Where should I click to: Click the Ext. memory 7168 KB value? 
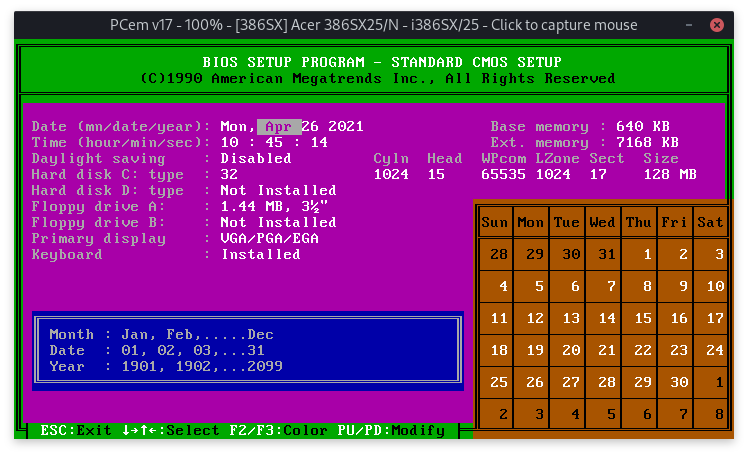coord(647,142)
